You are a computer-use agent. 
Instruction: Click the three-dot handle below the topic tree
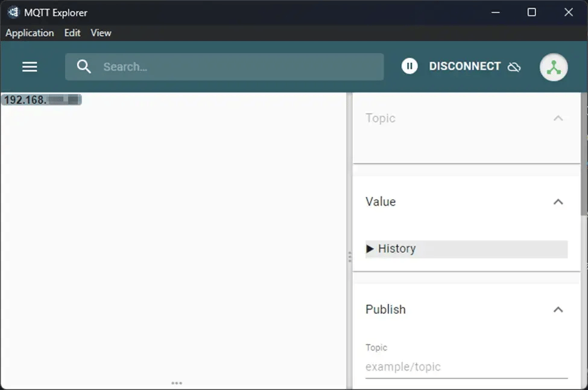pyautogui.click(x=177, y=383)
